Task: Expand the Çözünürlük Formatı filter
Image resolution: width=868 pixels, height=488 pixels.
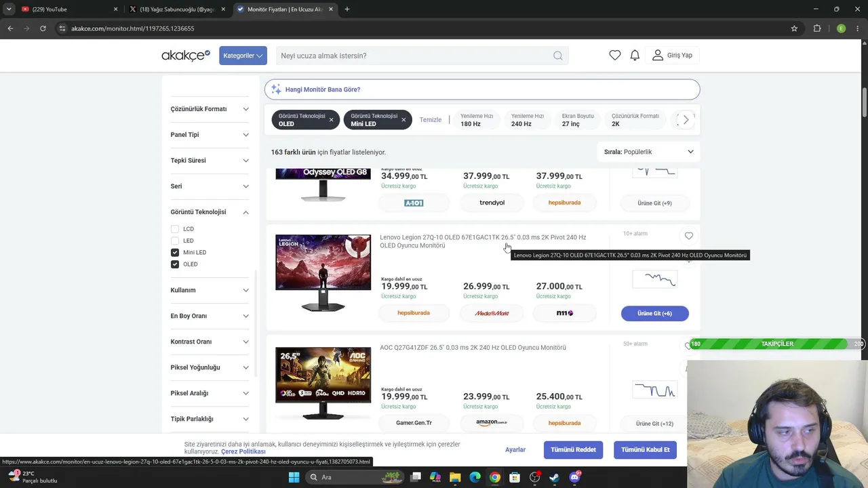Action: 210,109
